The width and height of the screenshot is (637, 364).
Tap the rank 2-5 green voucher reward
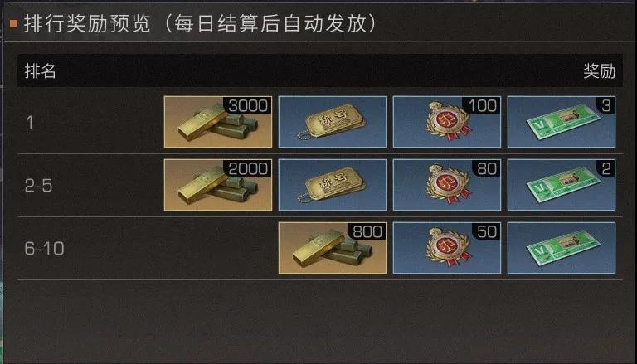coord(562,185)
